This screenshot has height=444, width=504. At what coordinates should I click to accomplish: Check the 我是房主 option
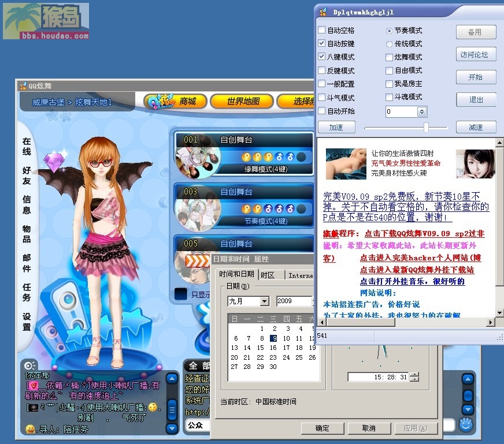(389, 84)
